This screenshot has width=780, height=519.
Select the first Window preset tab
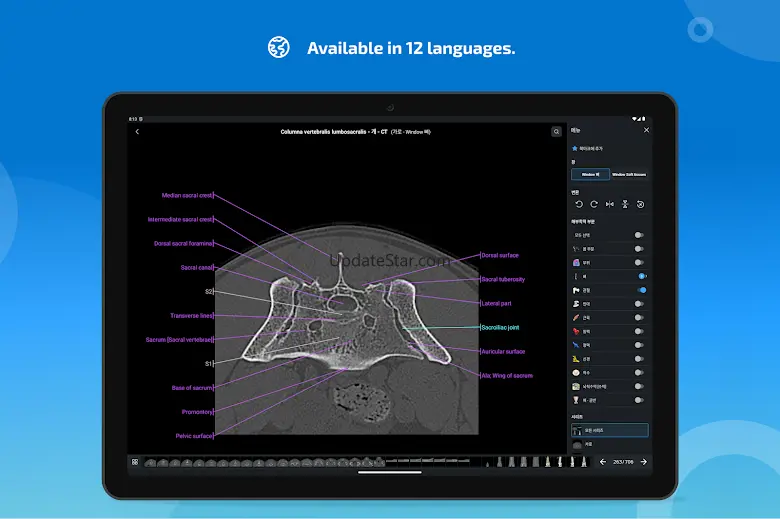(590, 174)
